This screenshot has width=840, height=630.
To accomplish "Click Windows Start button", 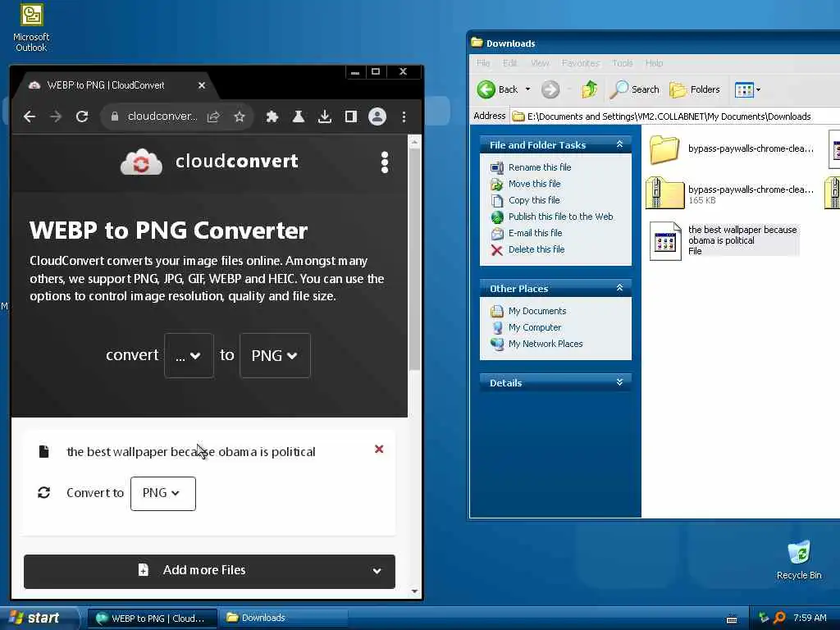I will [x=39, y=619].
